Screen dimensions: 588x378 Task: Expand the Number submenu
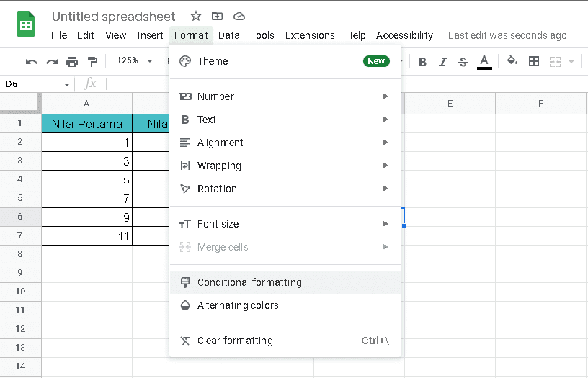pyautogui.click(x=285, y=96)
